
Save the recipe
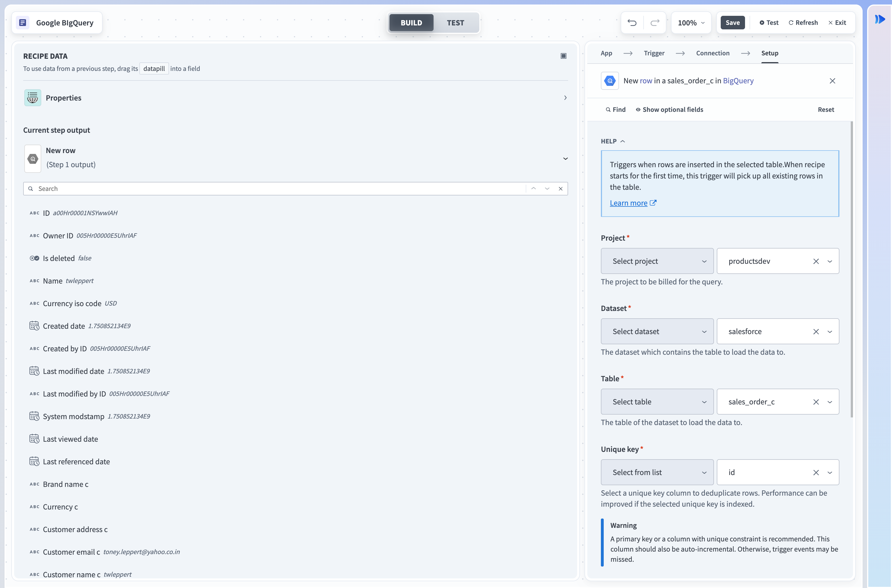(x=733, y=23)
